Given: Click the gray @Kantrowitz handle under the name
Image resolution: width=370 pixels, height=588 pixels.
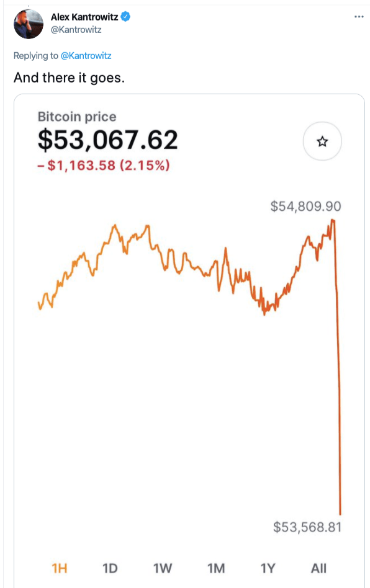Looking at the screenshot, I should (x=76, y=30).
